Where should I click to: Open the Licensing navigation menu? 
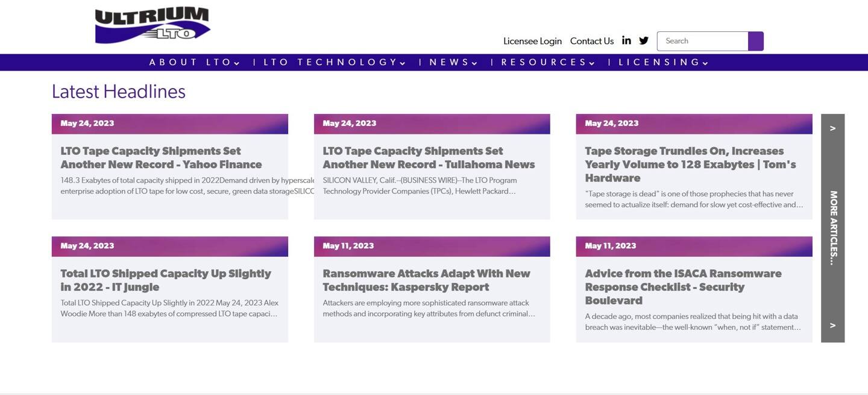tap(663, 62)
